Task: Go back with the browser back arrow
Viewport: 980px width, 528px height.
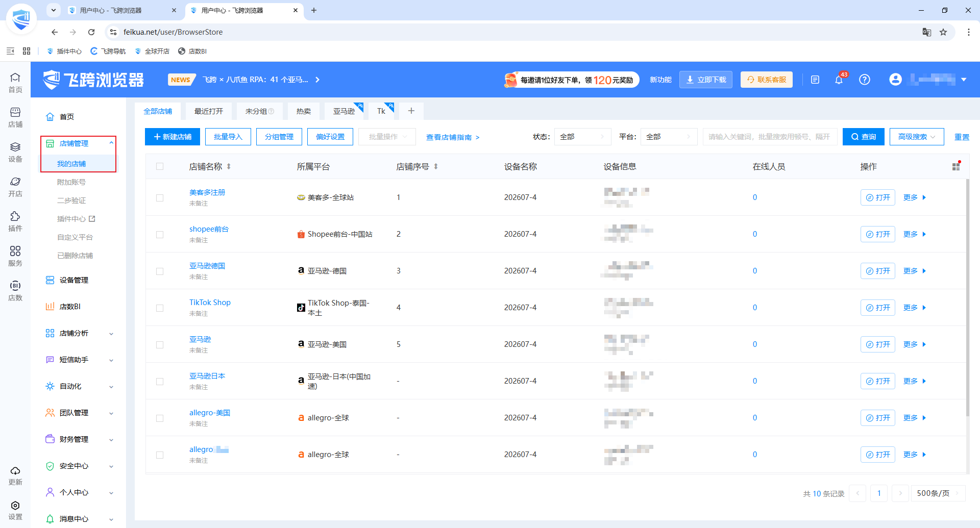Action: (55, 32)
